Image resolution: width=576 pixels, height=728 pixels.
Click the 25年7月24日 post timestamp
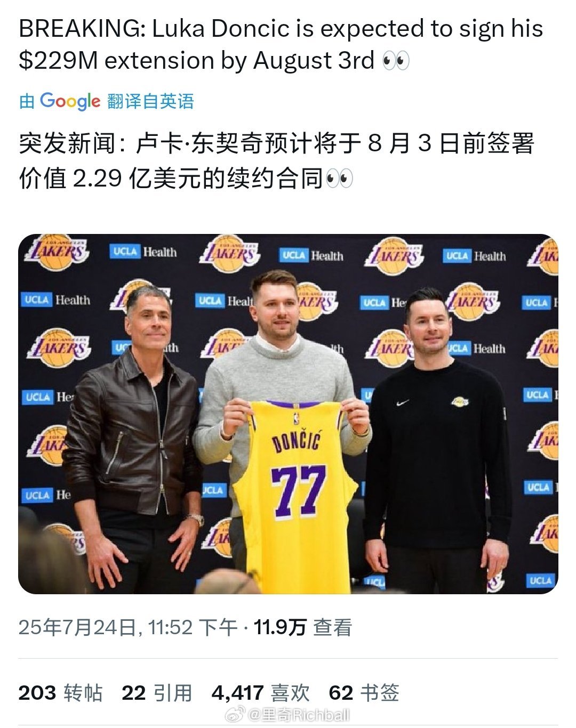tap(128, 627)
